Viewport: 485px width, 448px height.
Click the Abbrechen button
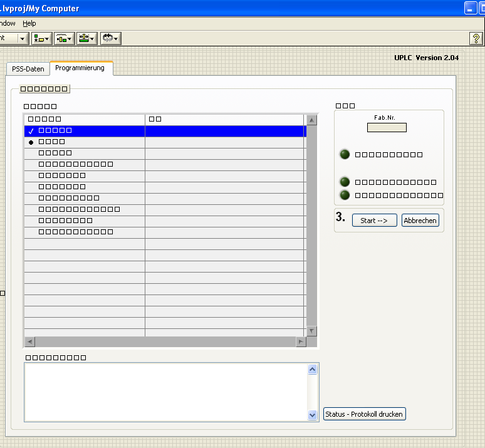(420, 221)
